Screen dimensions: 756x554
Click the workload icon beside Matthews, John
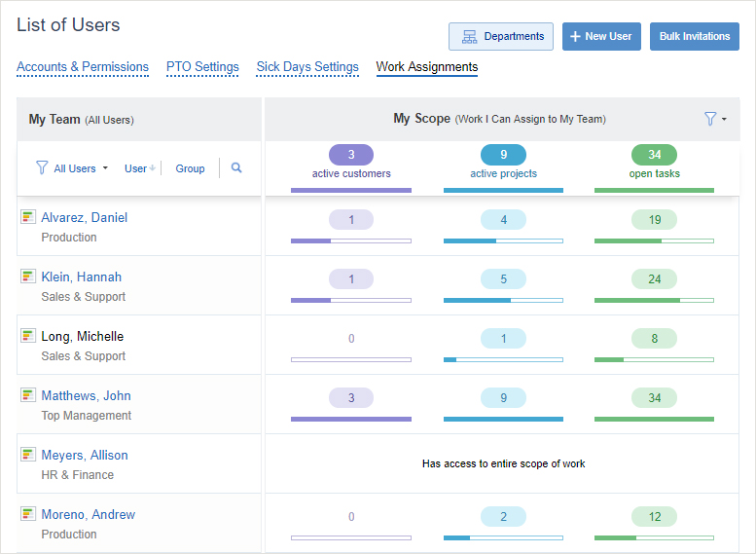(28, 395)
